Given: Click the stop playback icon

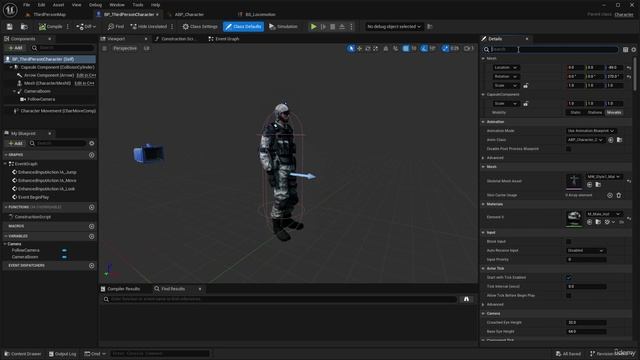Looking at the screenshot, I should [333, 27].
